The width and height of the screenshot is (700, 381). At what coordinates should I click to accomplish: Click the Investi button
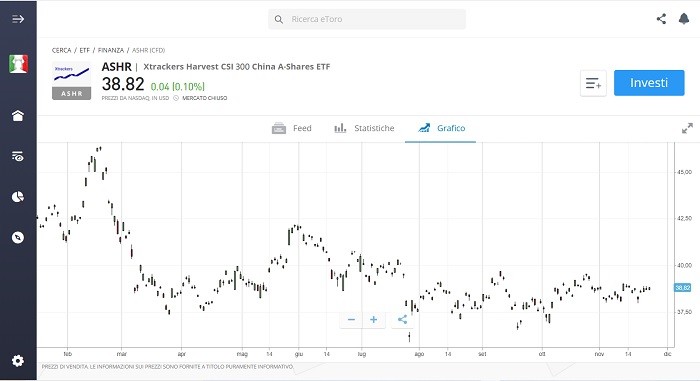(x=649, y=83)
